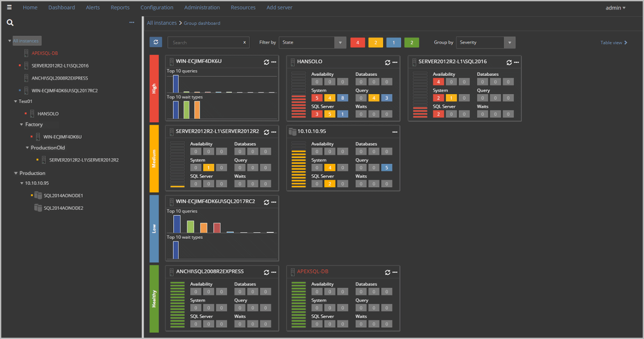Toggle the yellow medium severity filter badge
Viewport: 644px width, 339px height.
[x=375, y=42]
